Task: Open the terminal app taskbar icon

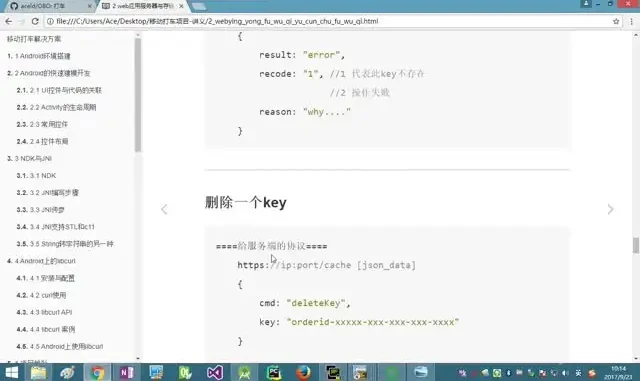Action: pos(333,372)
